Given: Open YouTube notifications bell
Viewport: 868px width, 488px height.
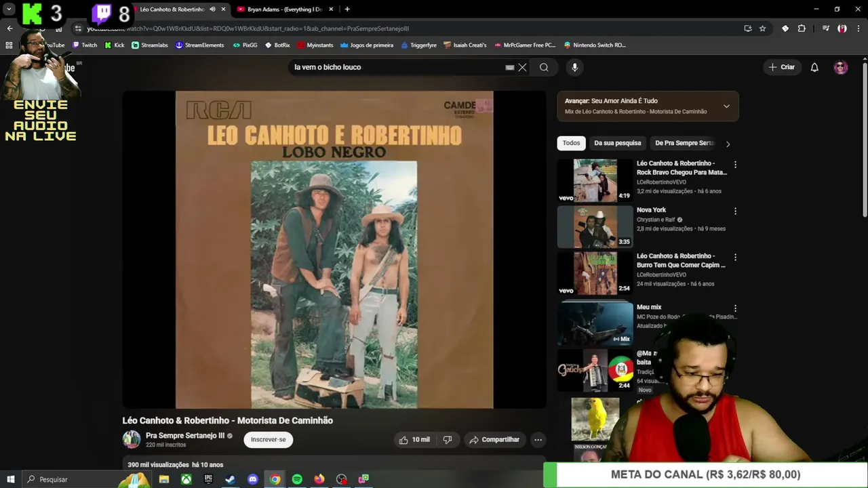Looking at the screenshot, I should coord(814,67).
